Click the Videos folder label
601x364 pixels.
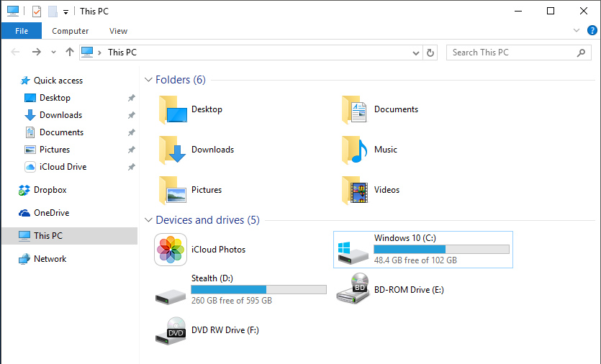[x=387, y=190]
